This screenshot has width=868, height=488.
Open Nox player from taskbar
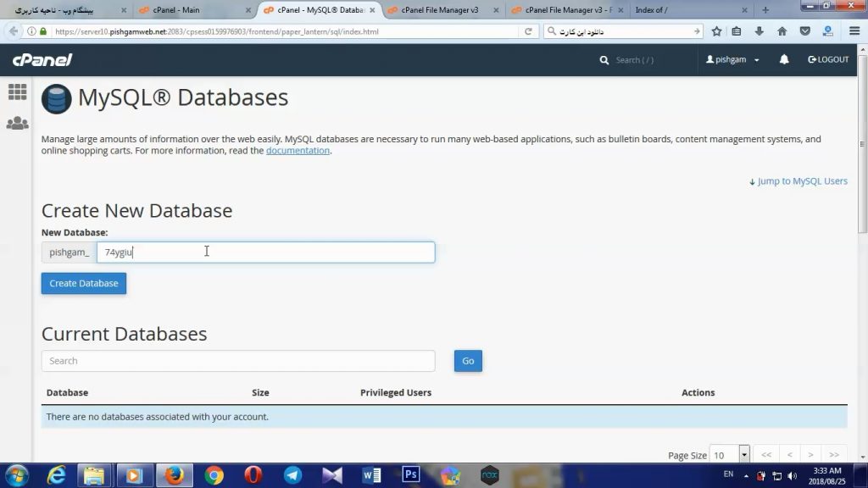[489, 475]
